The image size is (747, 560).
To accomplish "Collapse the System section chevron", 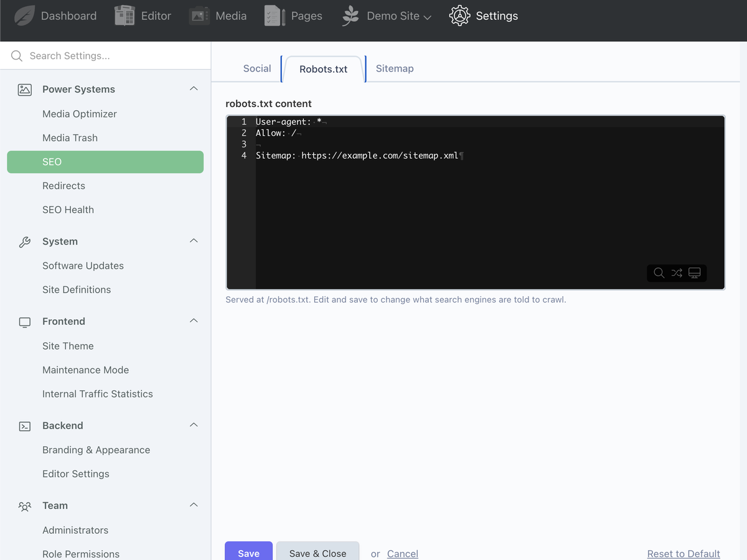I will click(194, 241).
